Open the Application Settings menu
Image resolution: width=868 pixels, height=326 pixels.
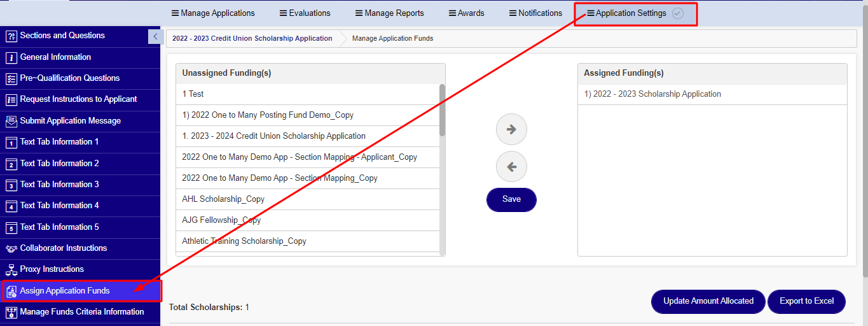626,13
